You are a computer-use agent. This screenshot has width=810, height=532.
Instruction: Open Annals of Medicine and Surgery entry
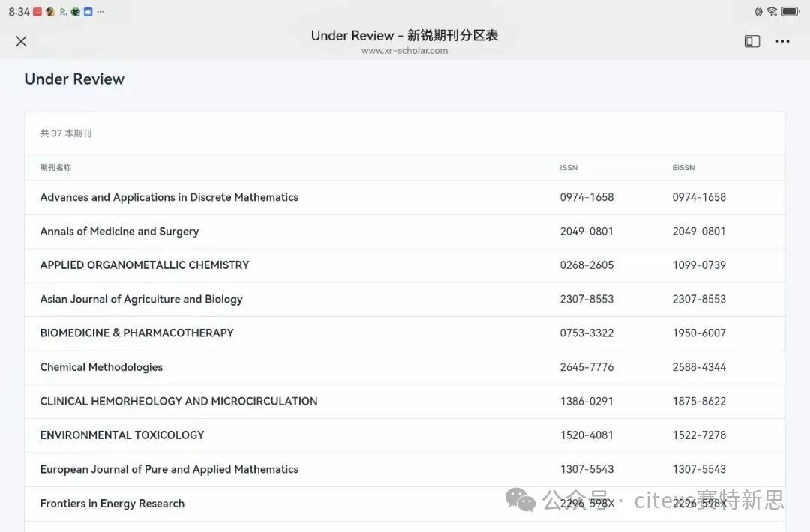pos(119,232)
